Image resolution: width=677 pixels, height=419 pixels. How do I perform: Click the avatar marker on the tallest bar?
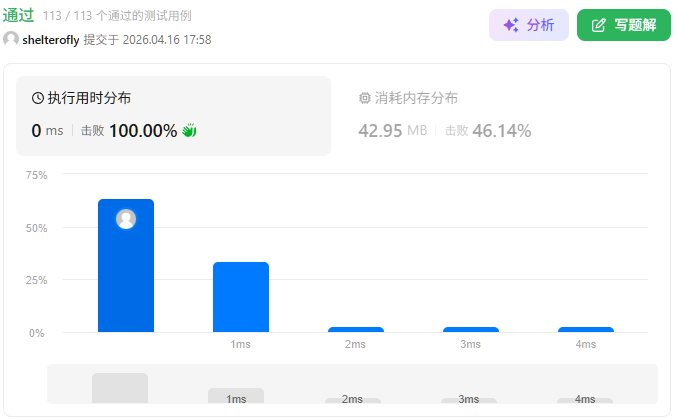tap(126, 219)
